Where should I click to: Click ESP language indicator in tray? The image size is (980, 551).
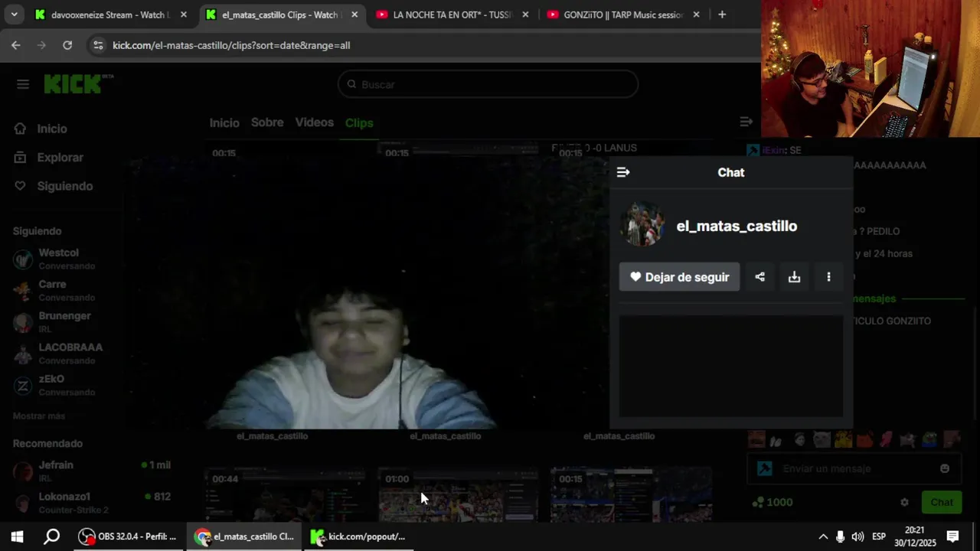click(x=879, y=536)
